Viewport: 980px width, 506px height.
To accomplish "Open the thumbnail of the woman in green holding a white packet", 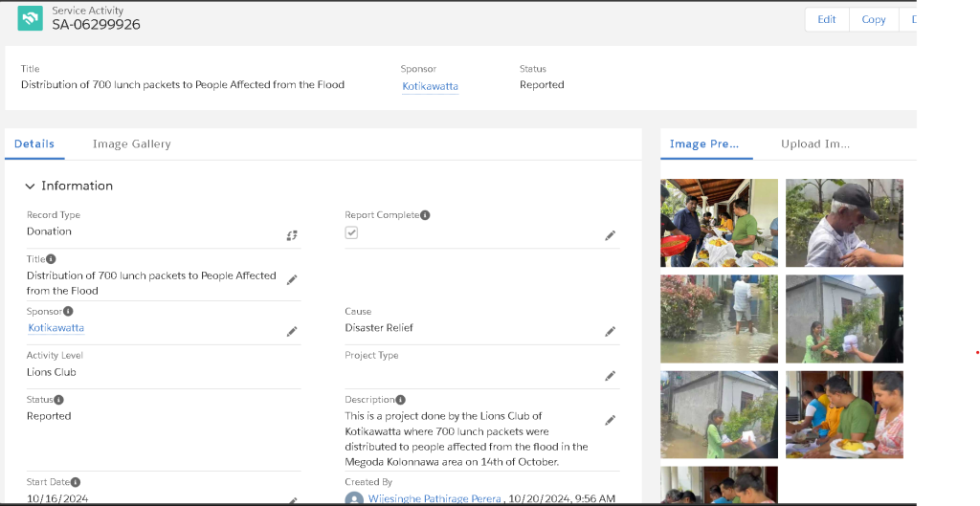I will [x=720, y=415].
